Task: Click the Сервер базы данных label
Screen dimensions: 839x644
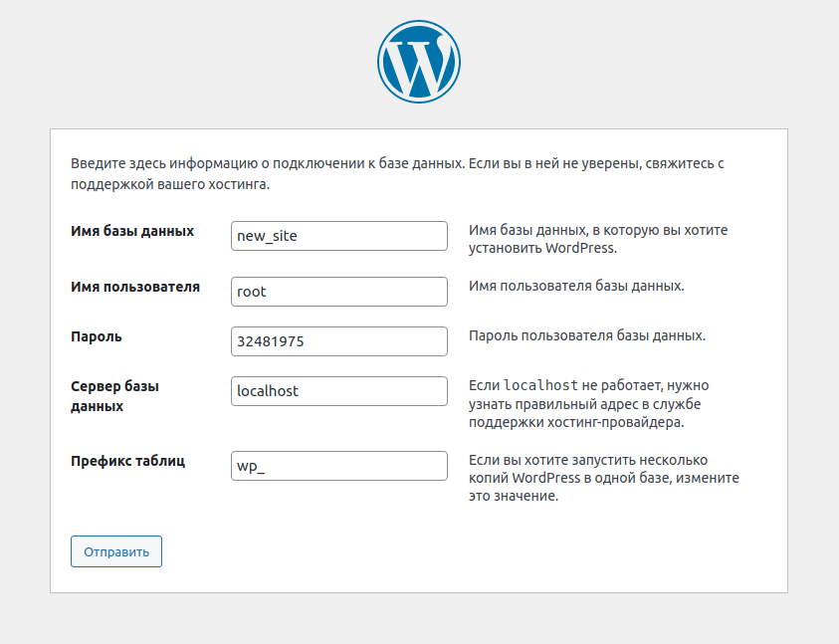Action: (114, 396)
